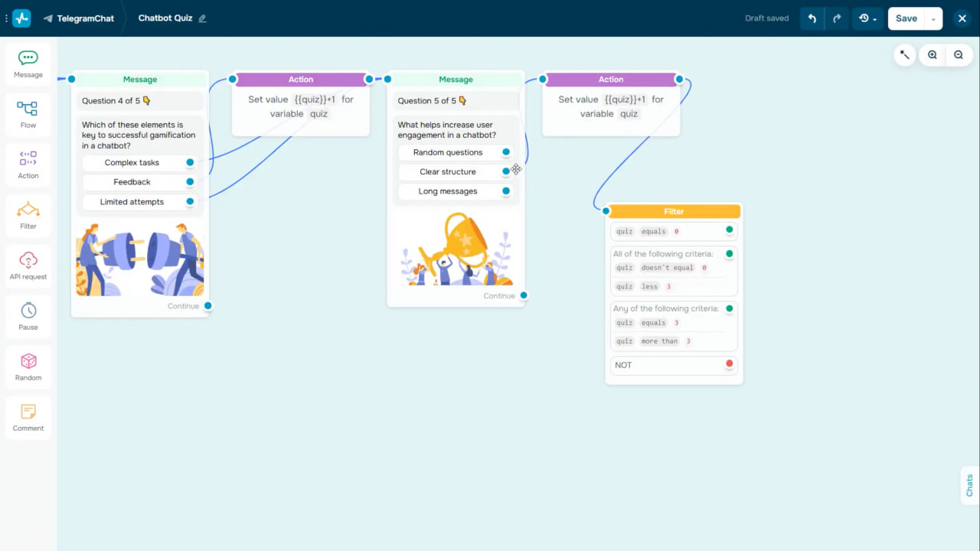980x551 pixels.
Task: Click the Long messages output connector
Action: (506, 191)
